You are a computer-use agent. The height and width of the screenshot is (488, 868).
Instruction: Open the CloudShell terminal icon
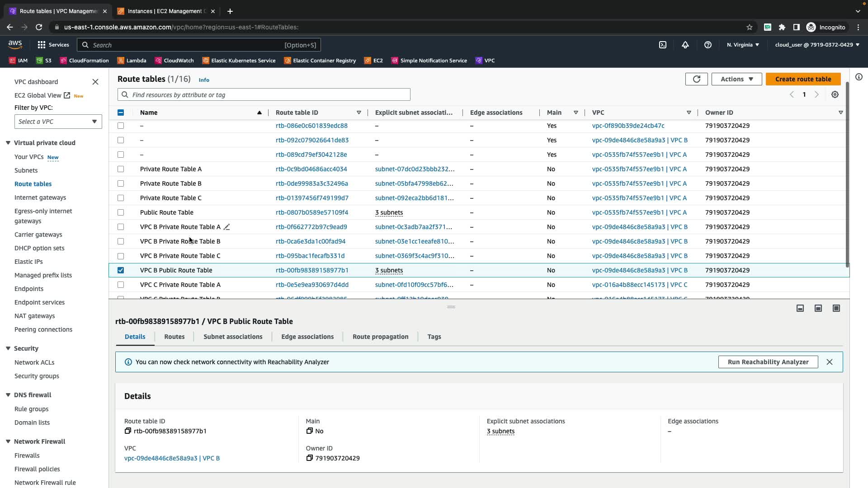[662, 45]
